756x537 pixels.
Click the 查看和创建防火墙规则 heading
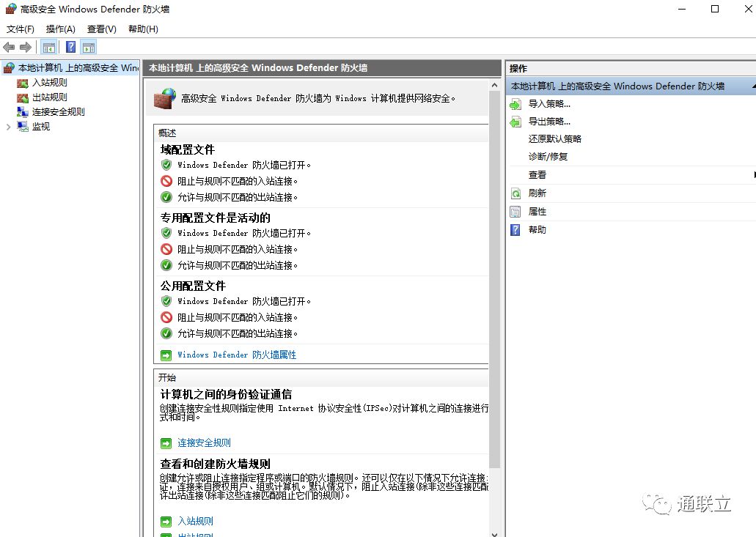coord(215,464)
